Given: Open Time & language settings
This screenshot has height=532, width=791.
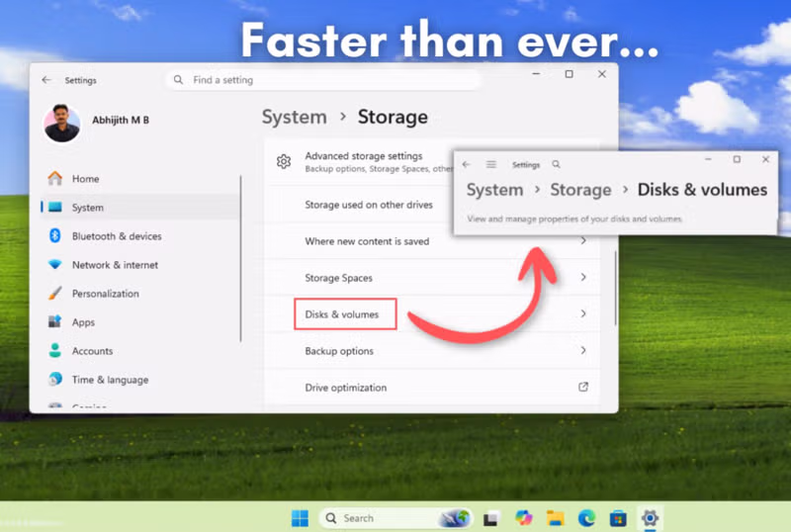Looking at the screenshot, I should pos(109,380).
